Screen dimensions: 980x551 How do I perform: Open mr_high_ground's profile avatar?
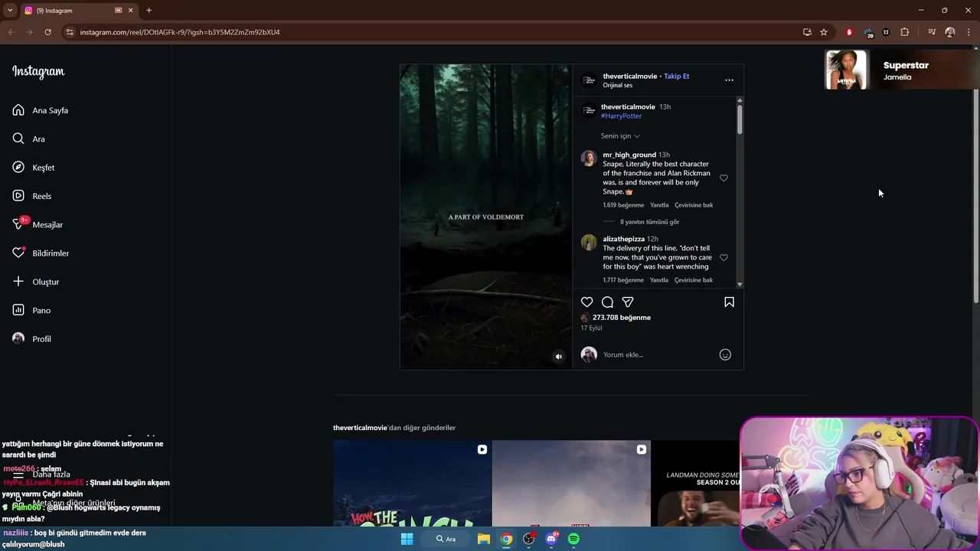589,158
